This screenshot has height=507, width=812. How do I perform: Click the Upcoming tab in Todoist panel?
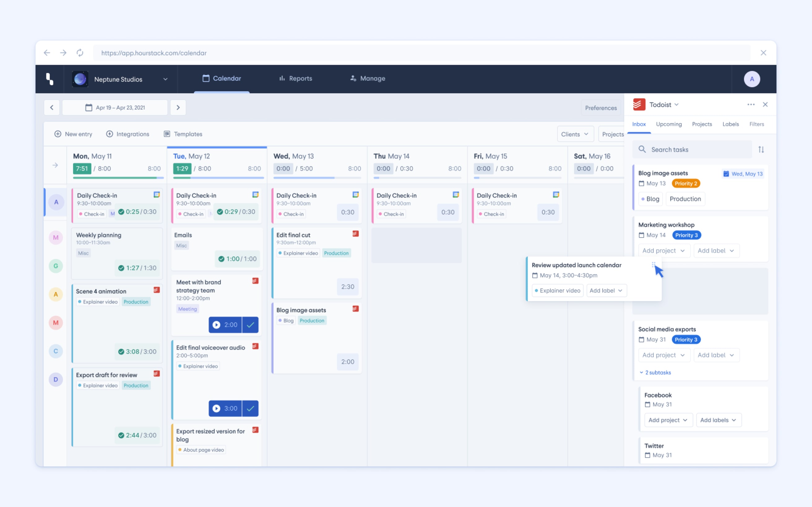[668, 124]
